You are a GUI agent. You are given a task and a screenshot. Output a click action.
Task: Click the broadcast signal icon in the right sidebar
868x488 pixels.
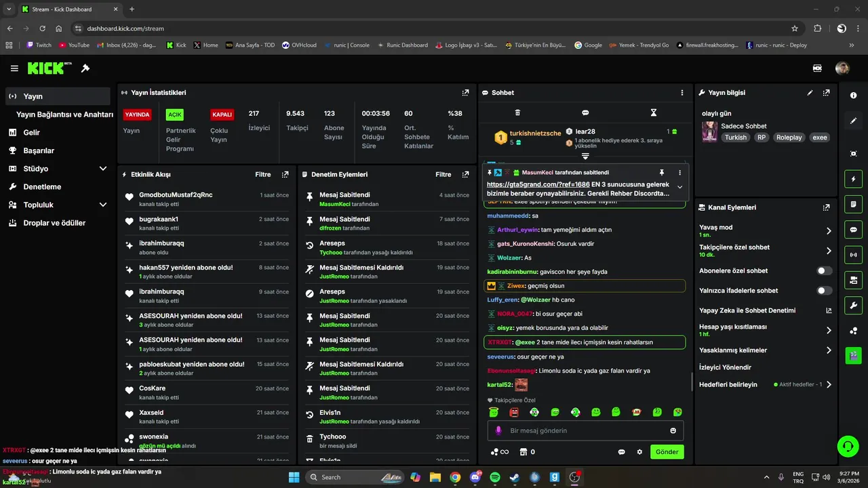pyautogui.click(x=853, y=255)
